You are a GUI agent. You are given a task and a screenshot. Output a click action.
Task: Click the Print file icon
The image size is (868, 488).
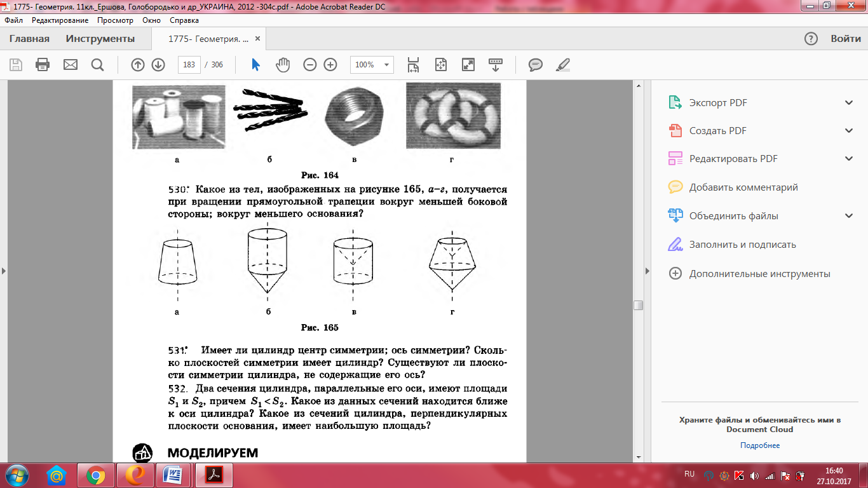(x=43, y=65)
